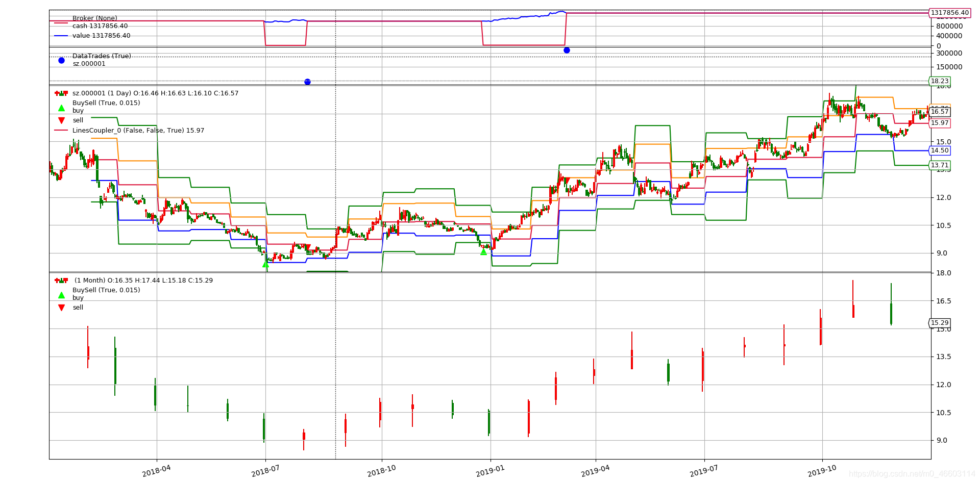This screenshot has height=483, width=980.
Task: Select the red sell arrow icon in daily legend
Action: [62, 119]
